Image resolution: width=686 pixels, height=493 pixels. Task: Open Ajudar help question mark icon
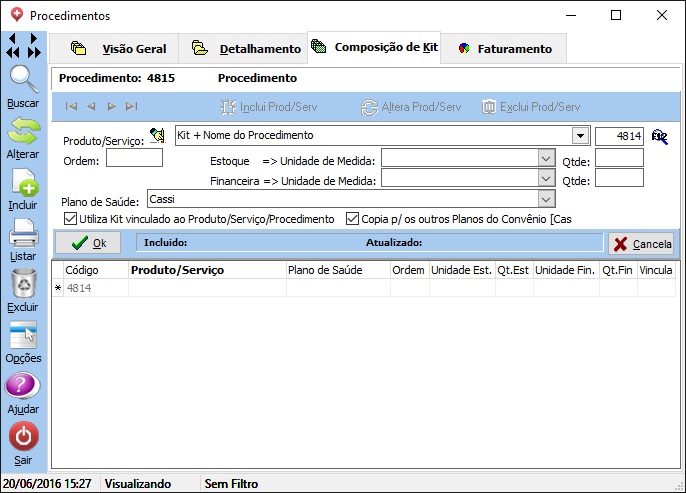23,386
